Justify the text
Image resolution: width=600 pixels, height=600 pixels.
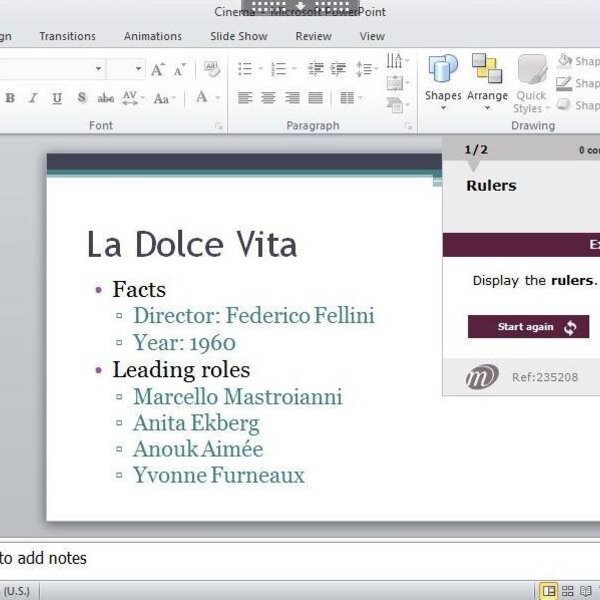316,98
